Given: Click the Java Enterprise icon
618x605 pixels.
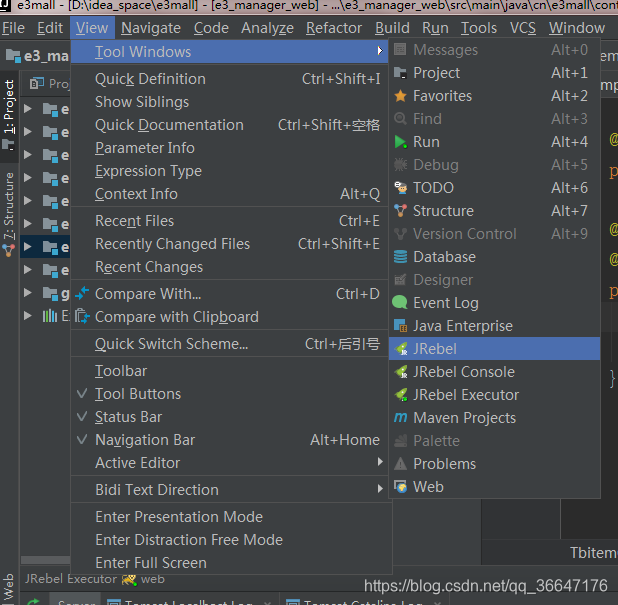Looking at the screenshot, I should click(400, 326).
